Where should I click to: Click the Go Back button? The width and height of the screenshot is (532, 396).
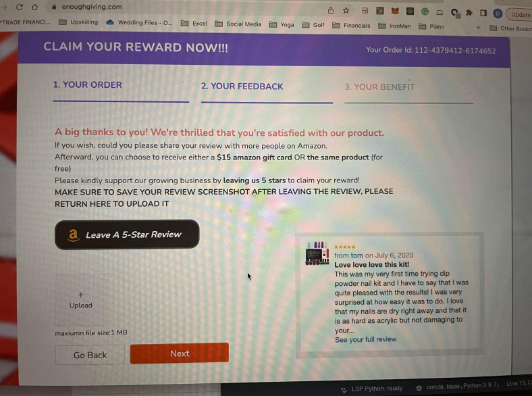(90, 355)
